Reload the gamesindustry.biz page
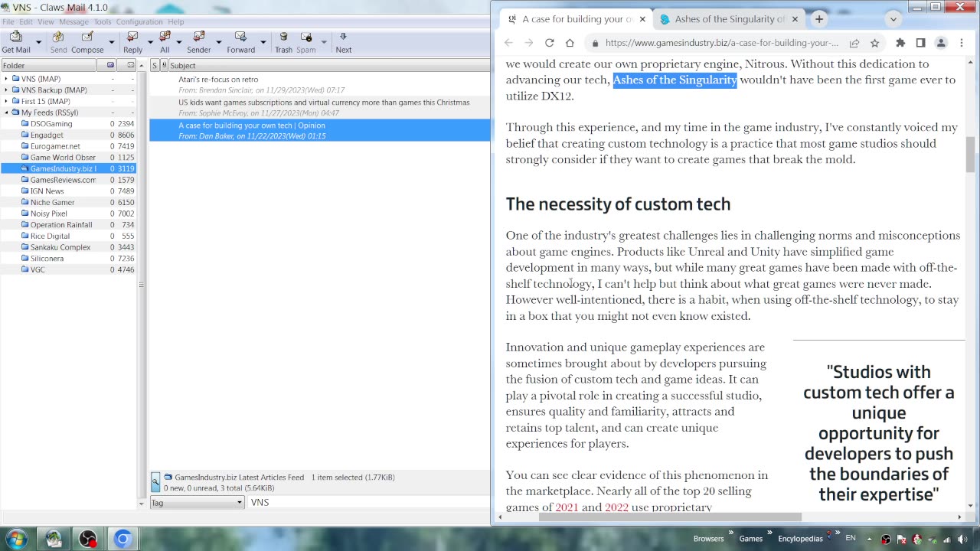 pyautogui.click(x=549, y=43)
